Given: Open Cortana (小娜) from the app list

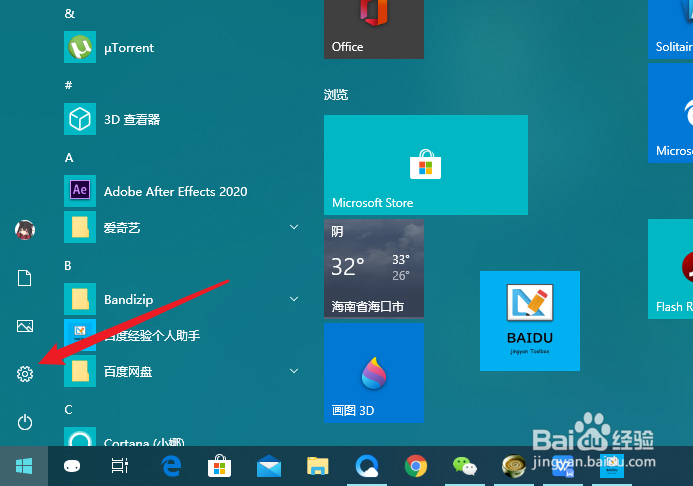Looking at the screenshot, I should coord(181,437).
